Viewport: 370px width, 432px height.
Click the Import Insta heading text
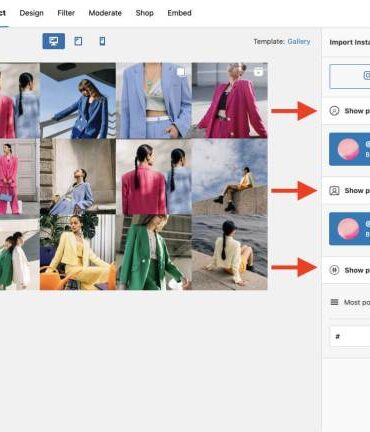[x=350, y=42]
